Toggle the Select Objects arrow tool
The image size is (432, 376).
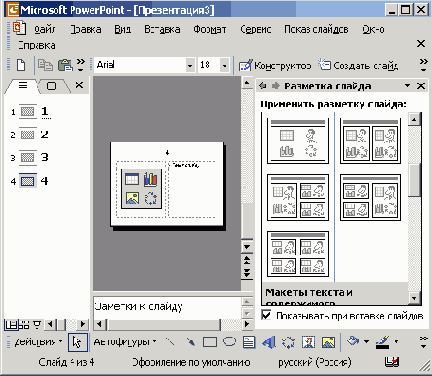point(78,342)
